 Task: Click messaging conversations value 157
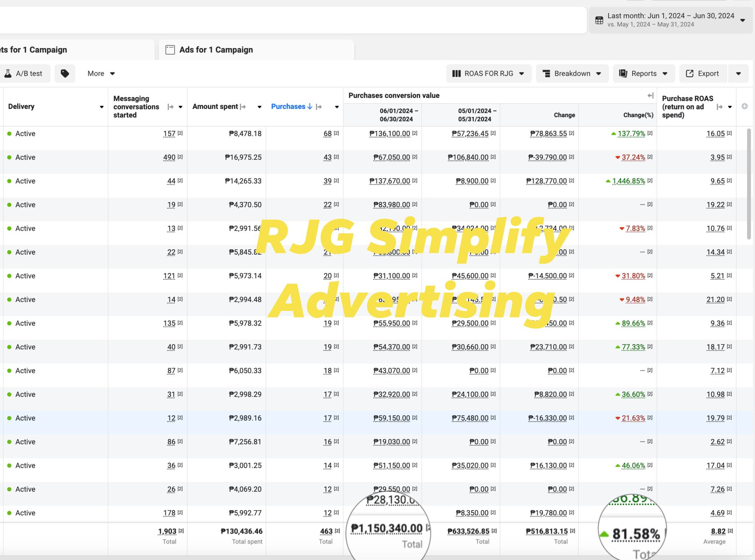tap(169, 134)
